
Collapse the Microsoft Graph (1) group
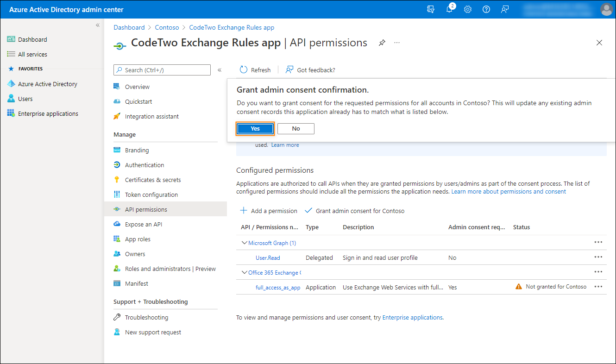[x=244, y=243]
